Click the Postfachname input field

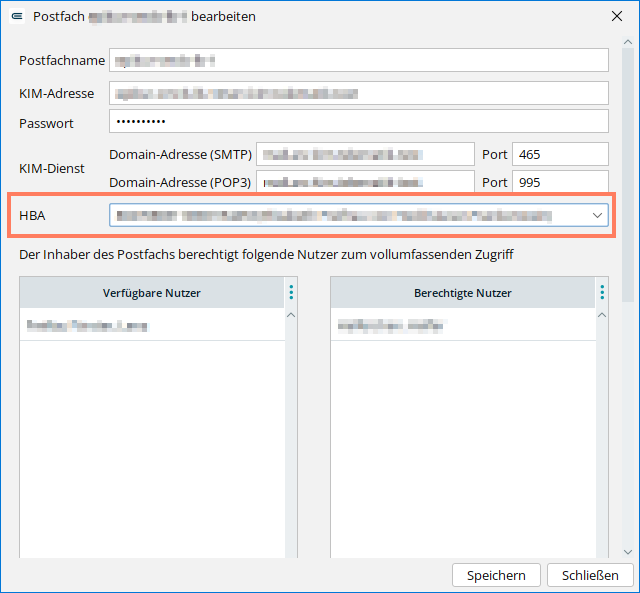[359, 60]
